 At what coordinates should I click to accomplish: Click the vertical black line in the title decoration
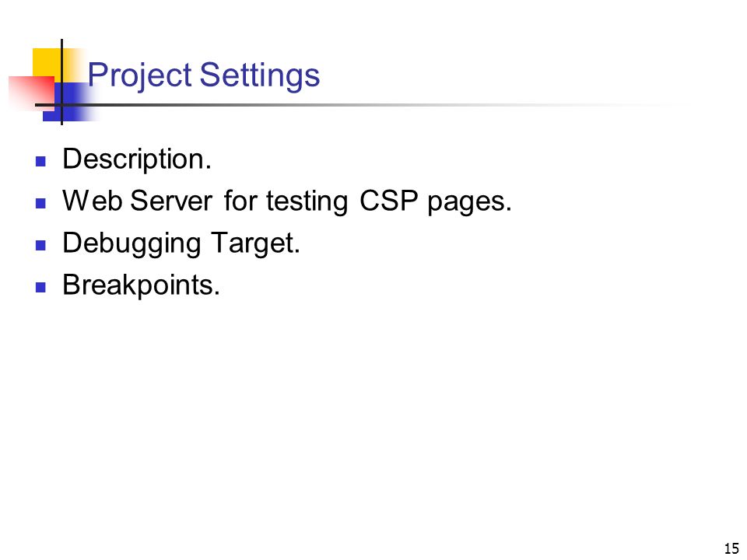62,82
